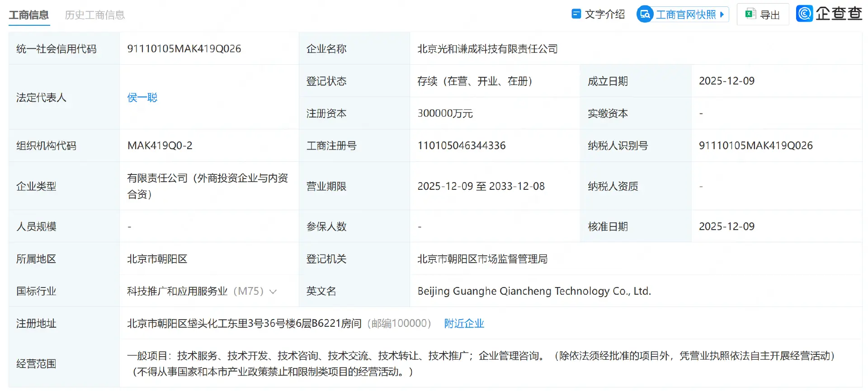This screenshot has height=391, width=868.
Task: Select the business term 2025-12-09 至 2033-12-08
Action: point(481,186)
